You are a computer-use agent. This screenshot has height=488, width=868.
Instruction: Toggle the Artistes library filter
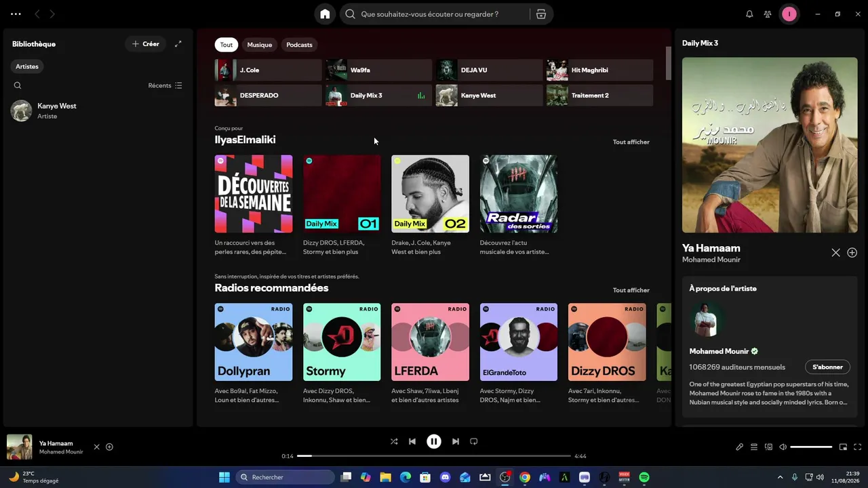pyautogui.click(x=27, y=66)
